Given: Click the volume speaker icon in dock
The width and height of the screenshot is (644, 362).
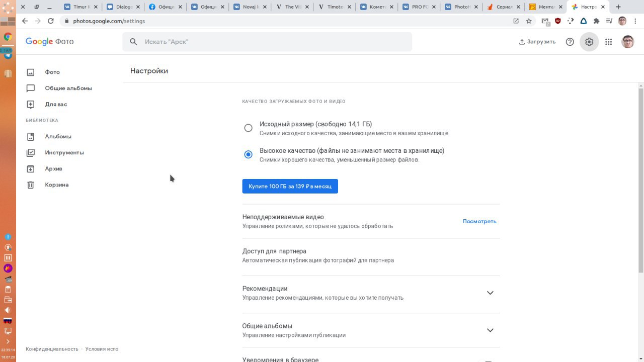Looking at the screenshot, I should (x=8, y=310).
